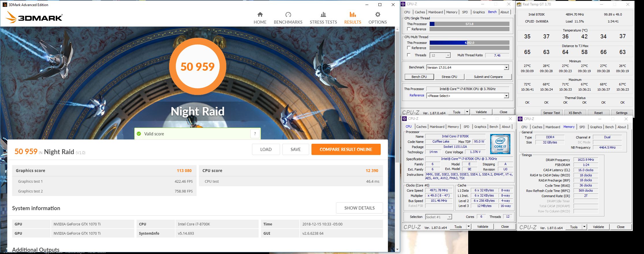Click the 3DMark Advanced Edition title bar icon
Viewport: 644px width, 254px height.
click(x=5, y=5)
